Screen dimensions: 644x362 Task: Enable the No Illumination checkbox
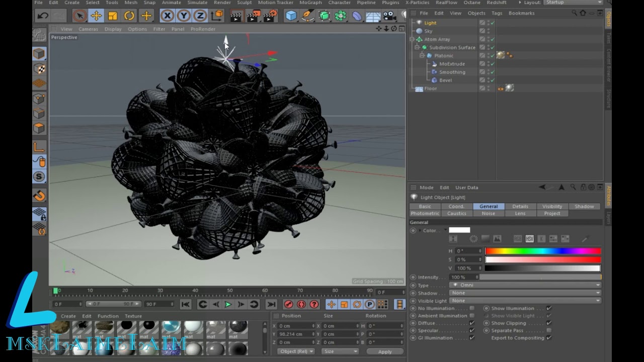click(471, 308)
